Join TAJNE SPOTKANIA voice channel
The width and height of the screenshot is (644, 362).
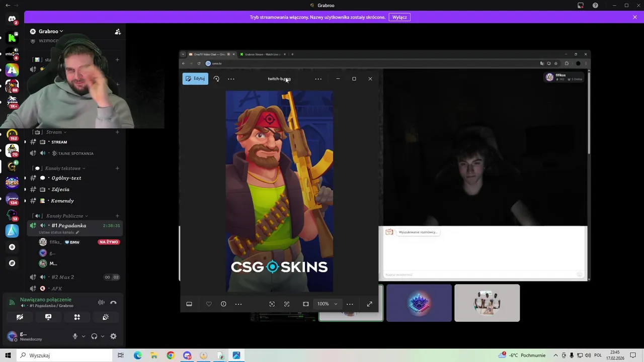pos(74,153)
